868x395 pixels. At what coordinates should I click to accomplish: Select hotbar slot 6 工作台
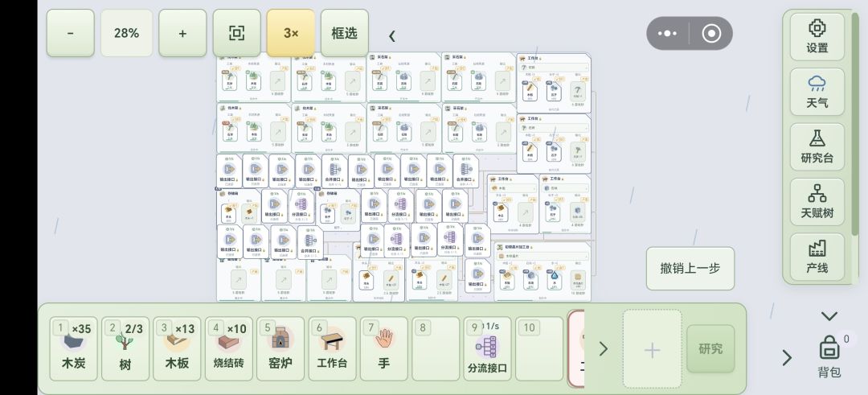click(332, 348)
